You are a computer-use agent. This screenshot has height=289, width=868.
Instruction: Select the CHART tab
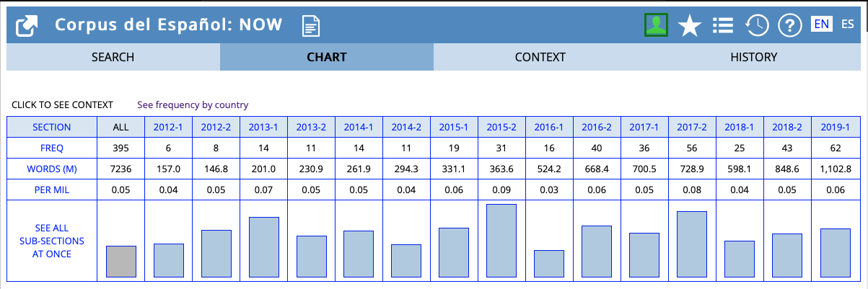pos(327,58)
